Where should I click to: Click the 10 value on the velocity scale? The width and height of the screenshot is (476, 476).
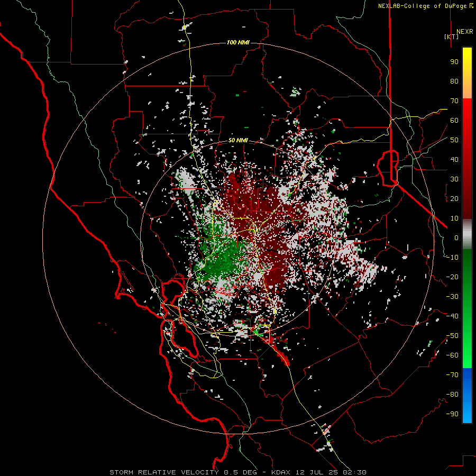click(454, 218)
